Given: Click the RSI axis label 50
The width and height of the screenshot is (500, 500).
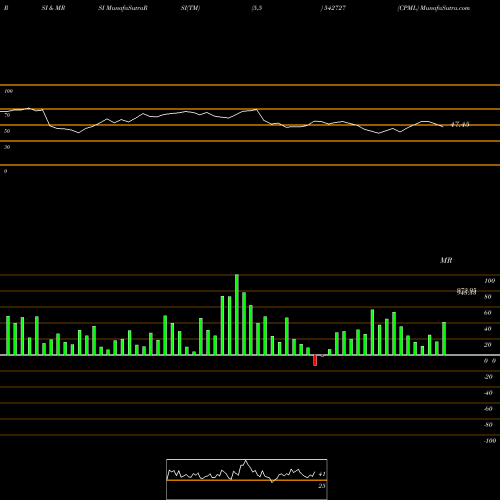Looking at the screenshot, I should [x=7, y=131].
